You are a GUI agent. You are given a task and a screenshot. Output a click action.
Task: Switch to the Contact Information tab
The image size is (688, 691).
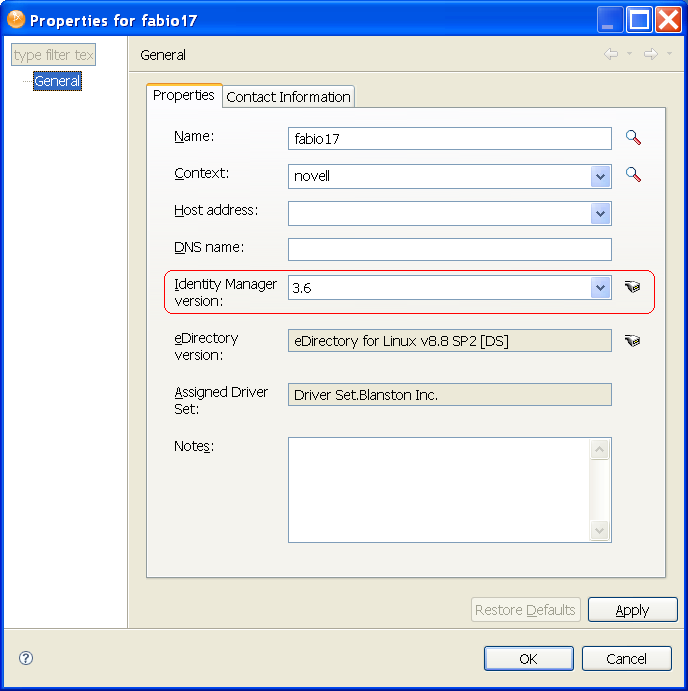[x=288, y=97]
